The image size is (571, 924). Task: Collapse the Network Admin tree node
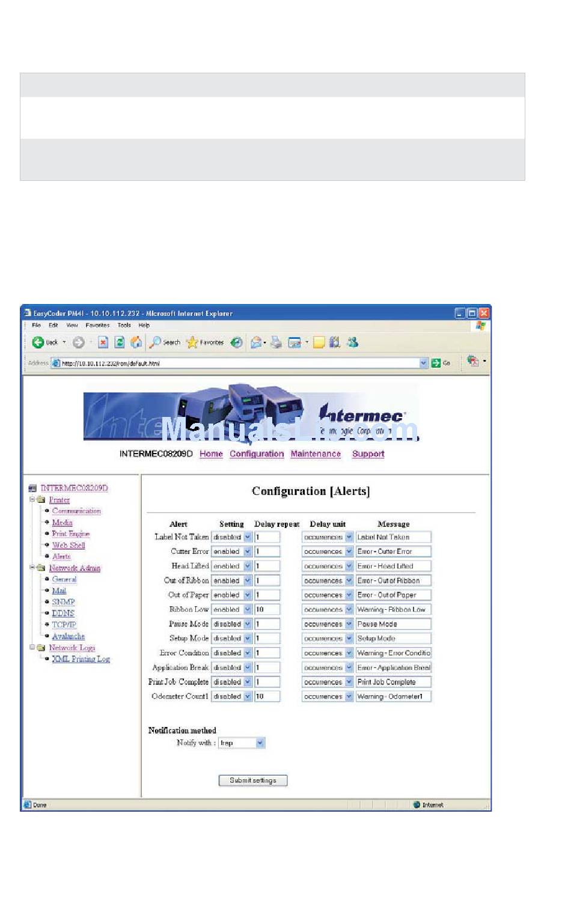click(32, 567)
